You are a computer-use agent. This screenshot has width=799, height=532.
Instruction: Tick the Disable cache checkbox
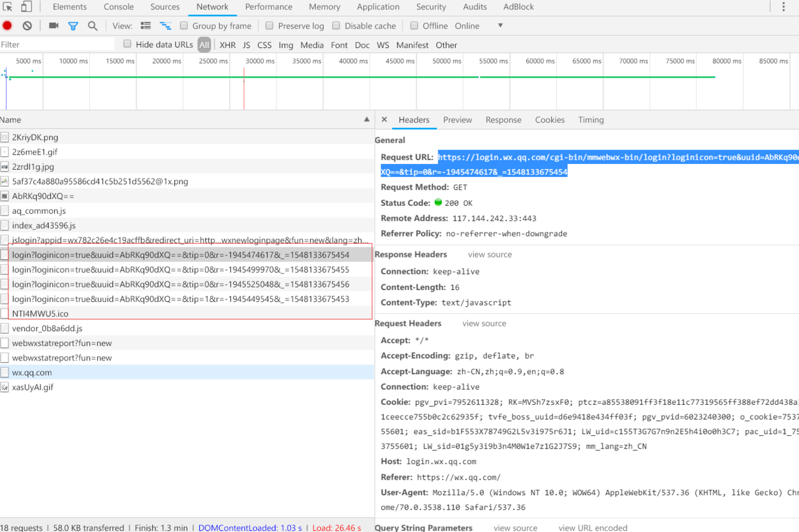click(x=336, y=26)
